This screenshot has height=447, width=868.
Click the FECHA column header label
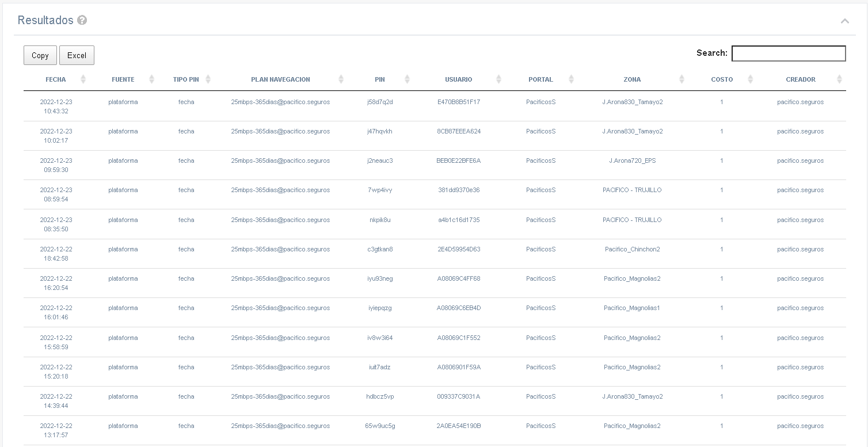click(56, 79)
